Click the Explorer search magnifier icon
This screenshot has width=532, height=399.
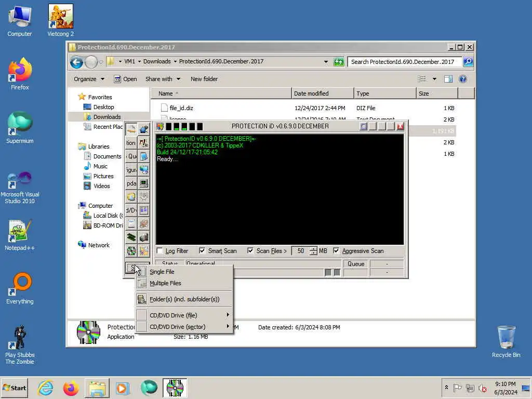click(468, 62)
